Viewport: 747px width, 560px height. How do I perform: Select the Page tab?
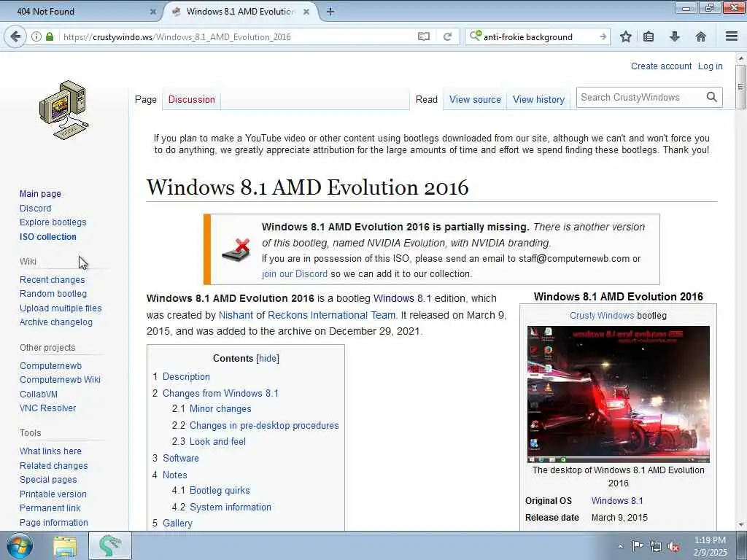(146, 99)
